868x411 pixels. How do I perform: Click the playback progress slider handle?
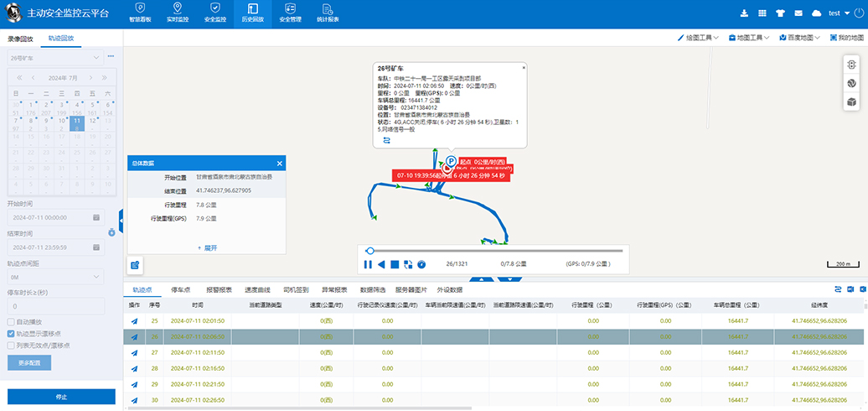click(x=370, y=251)
